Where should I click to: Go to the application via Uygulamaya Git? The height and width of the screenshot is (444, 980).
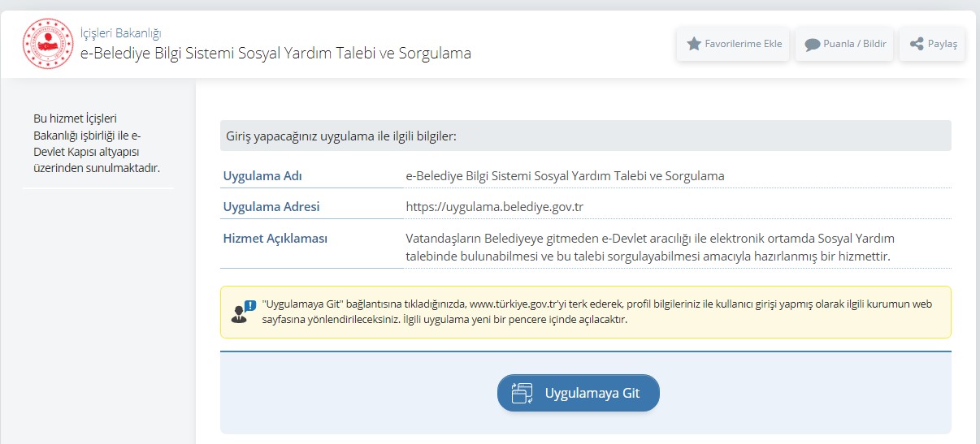pyautogui.click(x=579, y=393)
